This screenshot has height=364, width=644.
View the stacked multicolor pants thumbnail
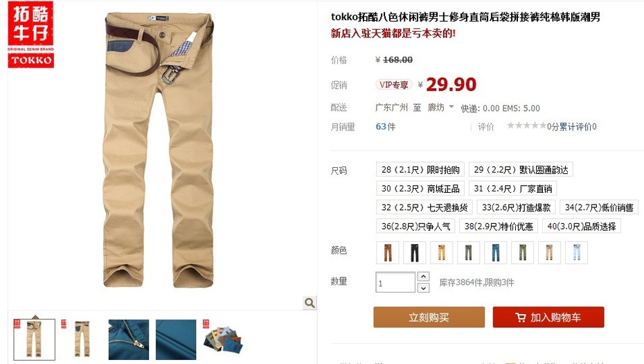(x=222, y=340)
